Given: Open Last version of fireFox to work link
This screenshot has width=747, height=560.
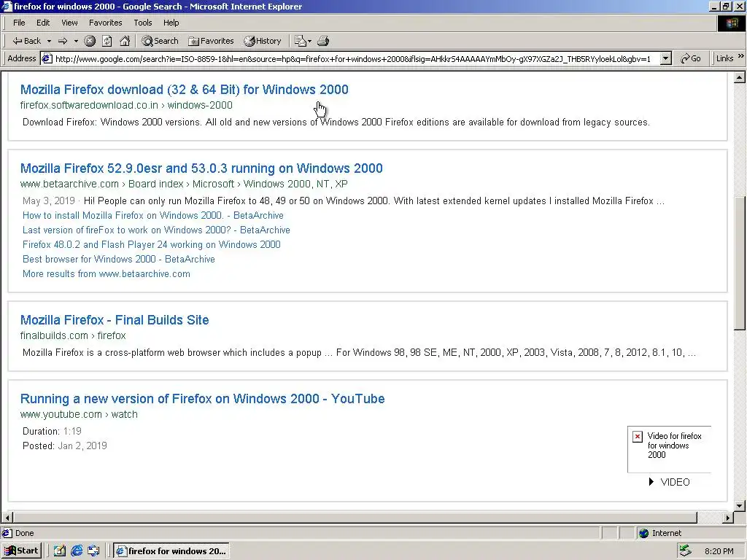Looking at the screenshot, I should point(156,230).
